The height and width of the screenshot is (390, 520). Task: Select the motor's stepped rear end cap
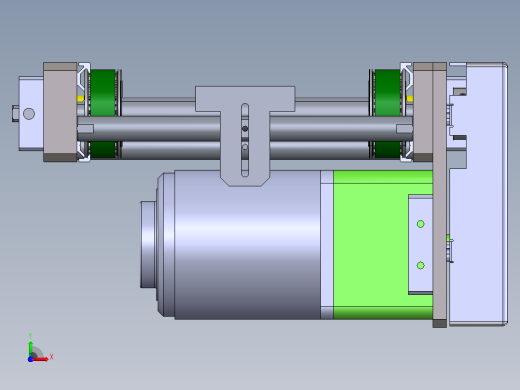[x=148, y=244]
